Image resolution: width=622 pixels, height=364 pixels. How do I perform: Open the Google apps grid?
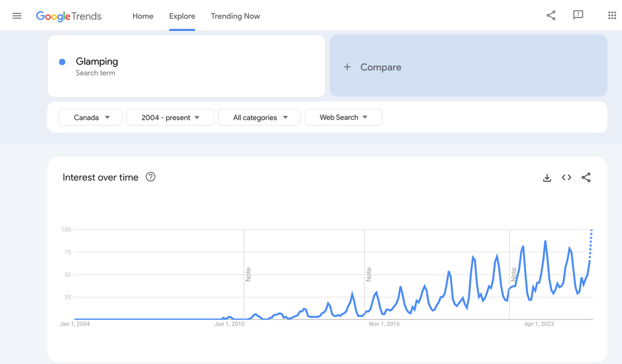tap(612, 16)
